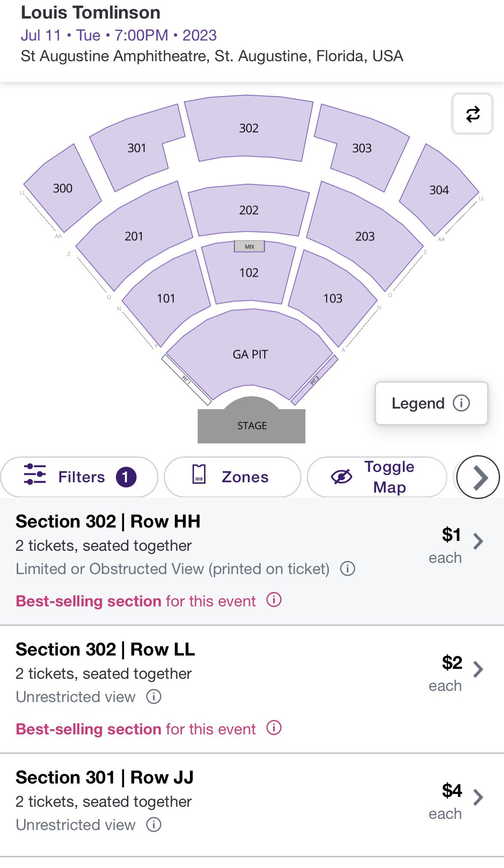504x868 pixels.
Task: Click info icon beside Row JJ Unrestricted view
Action: (154, 824)
